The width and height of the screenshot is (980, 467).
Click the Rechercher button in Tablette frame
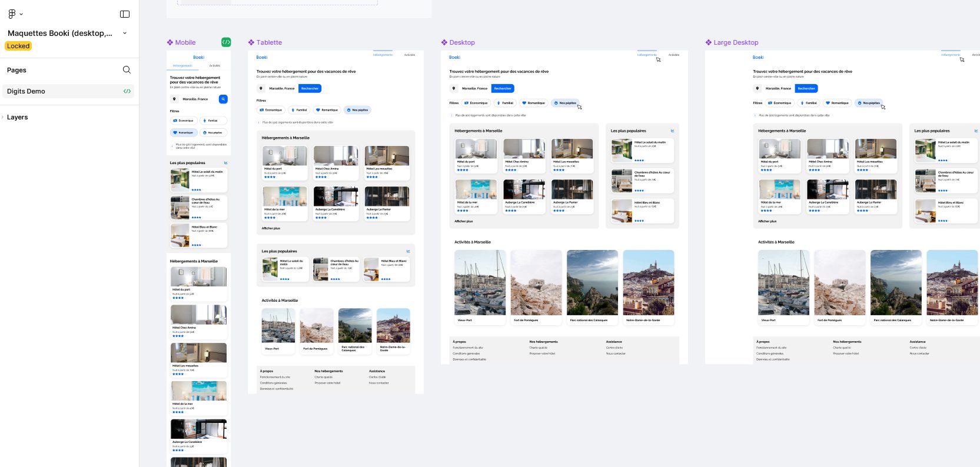click(310, 89)
